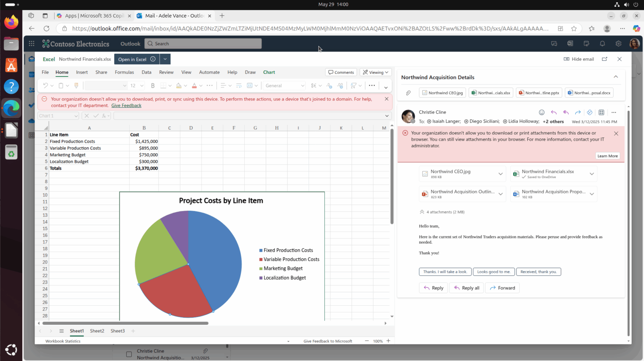Open Outlook Settings gear icon
The height and width of the screenshot is (361, 644).
pyautogui.click(x=619, y=44)
